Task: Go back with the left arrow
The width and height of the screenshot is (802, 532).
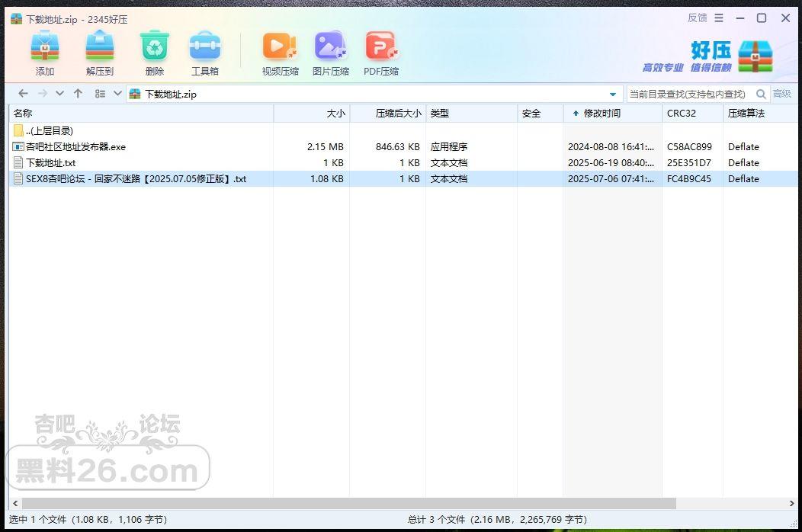Action: (23, 93)
